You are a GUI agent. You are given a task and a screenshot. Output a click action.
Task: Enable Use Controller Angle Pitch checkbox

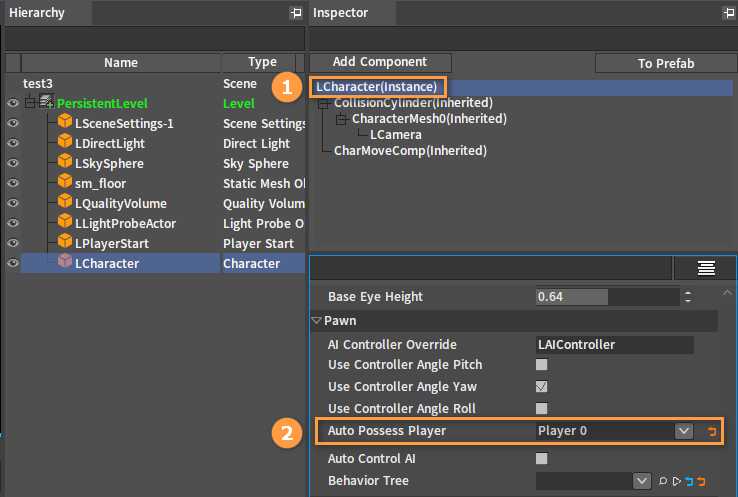542,365
